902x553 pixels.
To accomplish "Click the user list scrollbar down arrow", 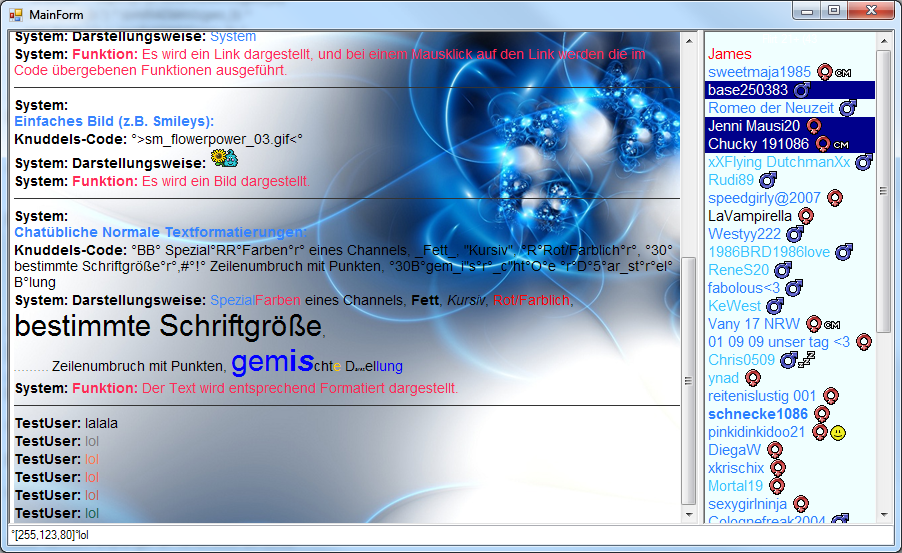I will (x=883, y=515).
